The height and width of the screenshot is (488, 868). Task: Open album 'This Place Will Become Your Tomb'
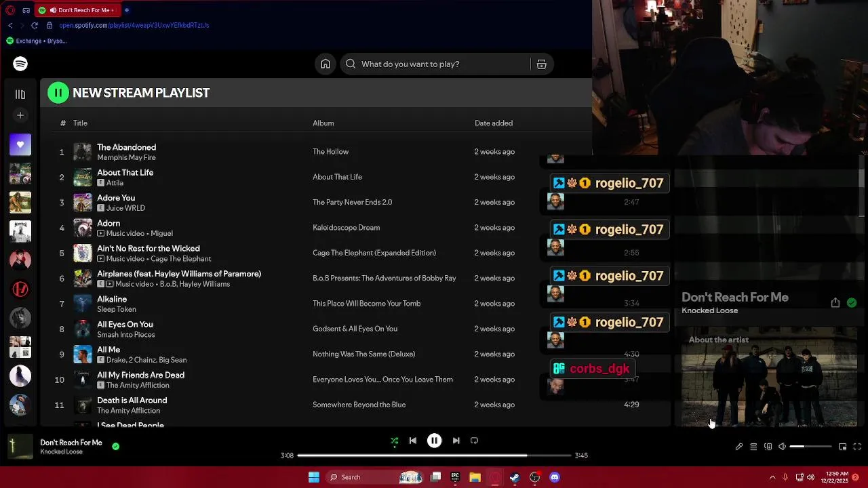click(366, 303)
